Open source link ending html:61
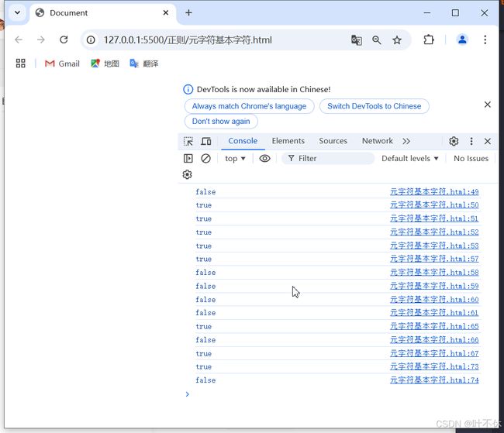The height and width of the screenshot is (433, 504). (x=434, y=313)
